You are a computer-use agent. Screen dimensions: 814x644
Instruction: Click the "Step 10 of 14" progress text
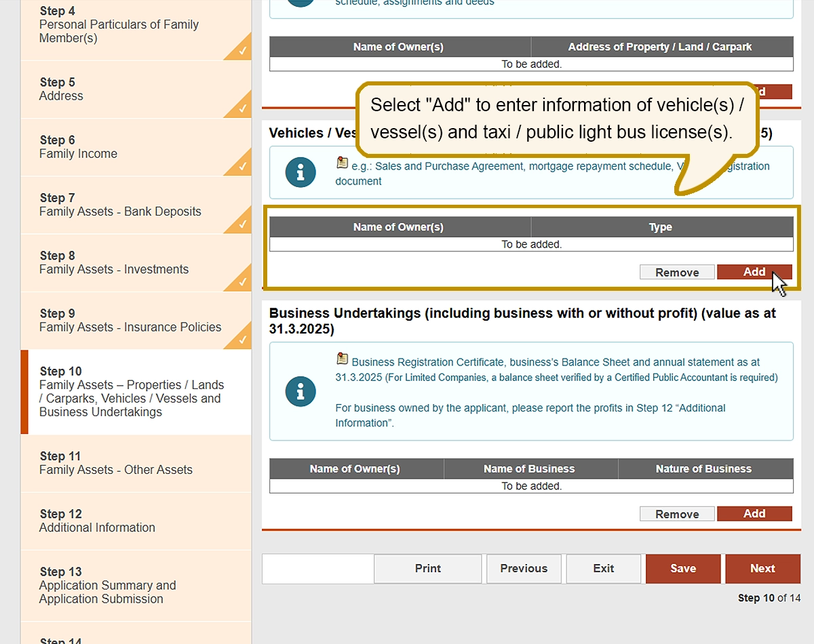769,598
